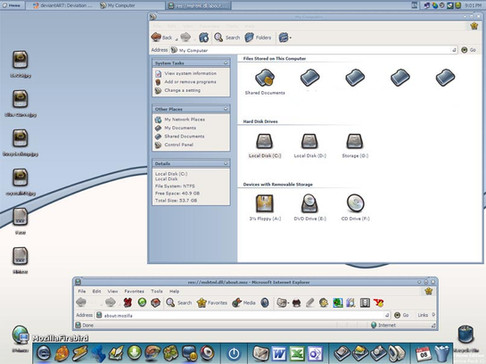The image size is (486, 364).
Task: Click the system tray clock
Action: pos(473,5)
